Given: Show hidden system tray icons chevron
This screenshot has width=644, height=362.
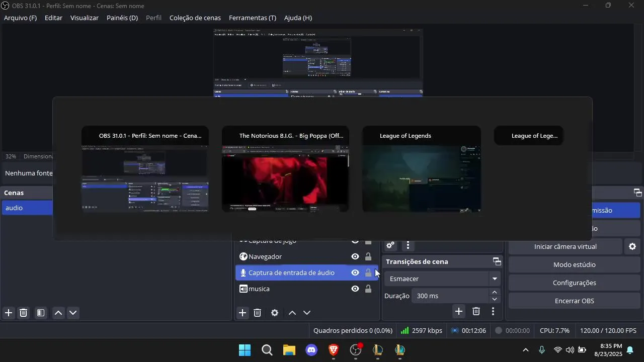Looking at the screenshot, I should (x=526, y=350).
